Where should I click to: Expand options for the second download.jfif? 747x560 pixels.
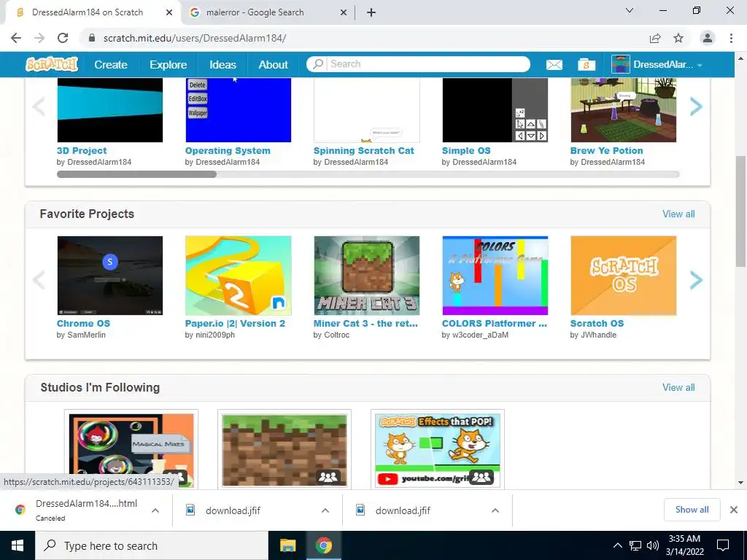tap(495, 510)
